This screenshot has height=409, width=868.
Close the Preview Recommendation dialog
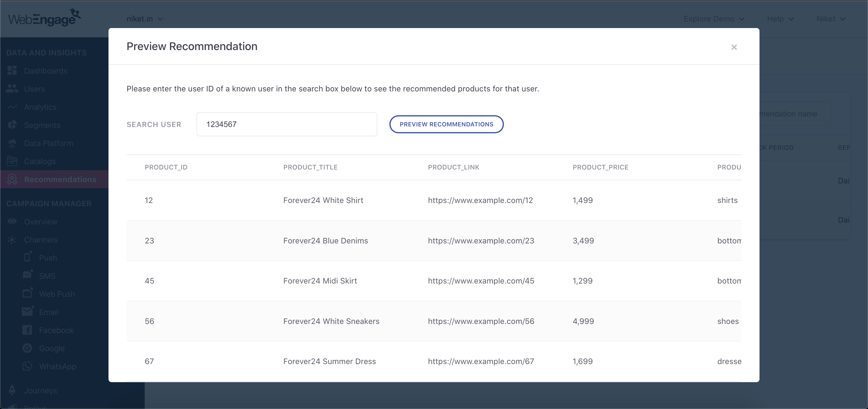pos(734,47)
